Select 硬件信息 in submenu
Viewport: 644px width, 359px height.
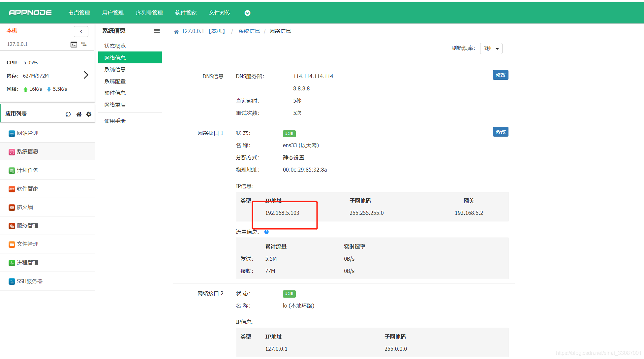coord(115,93)
